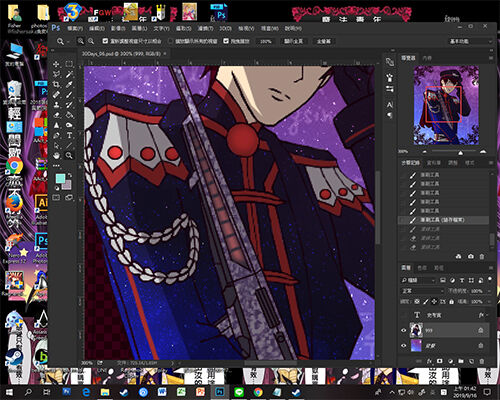Select the Clone Stamp tool

click(56, 105)
